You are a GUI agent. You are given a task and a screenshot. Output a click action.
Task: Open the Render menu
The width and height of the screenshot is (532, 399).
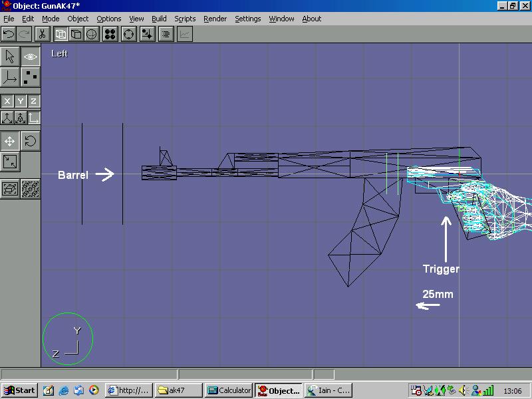215,19
